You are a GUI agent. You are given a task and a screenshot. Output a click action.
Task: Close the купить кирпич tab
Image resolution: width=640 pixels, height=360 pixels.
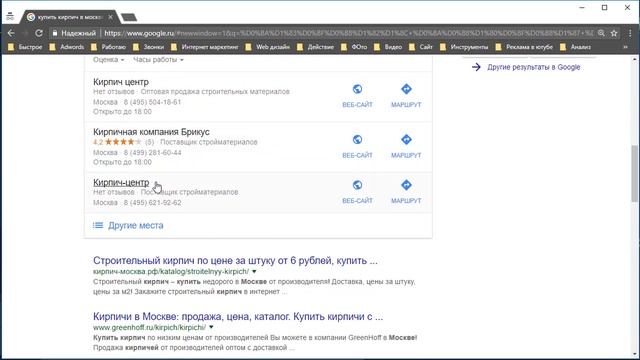point(110,17)
